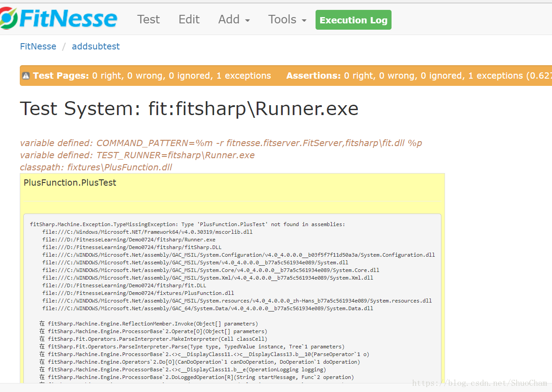Click the Assertions summary text

pos(419,76)
